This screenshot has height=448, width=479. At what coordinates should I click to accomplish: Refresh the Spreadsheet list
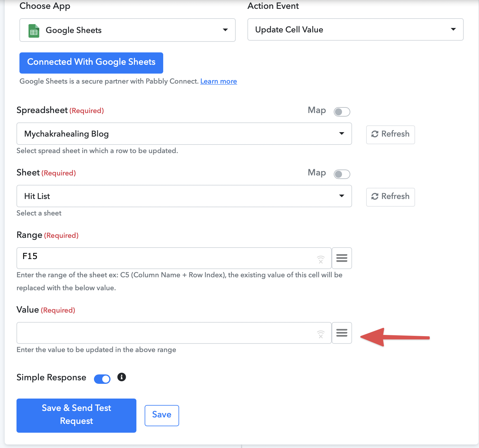(x=391, y=135)
